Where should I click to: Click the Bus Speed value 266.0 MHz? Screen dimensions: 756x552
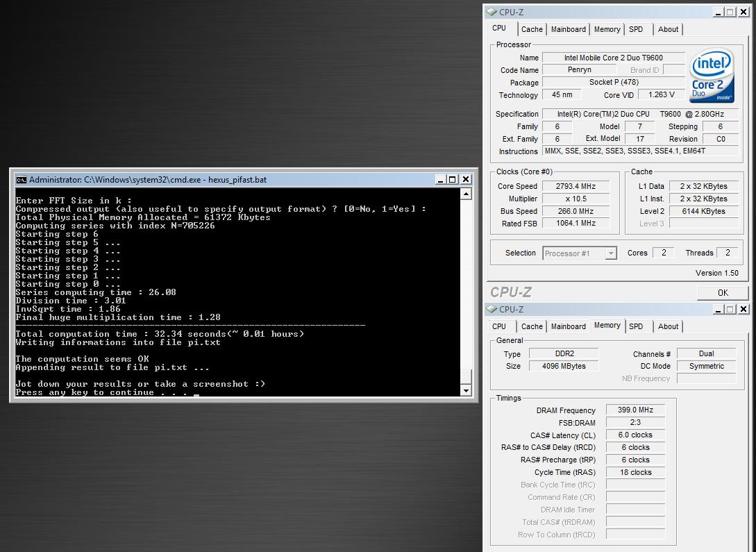pos(576,211)
